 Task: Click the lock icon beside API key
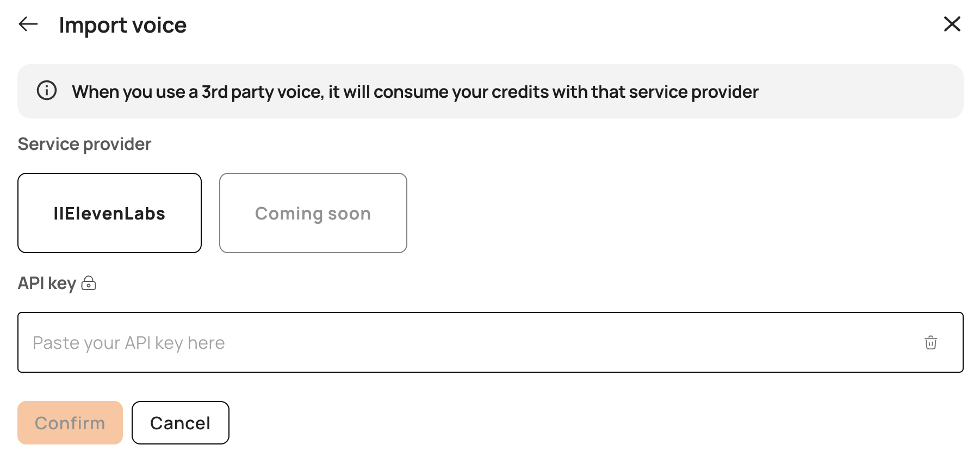click(x=89, y=283)
